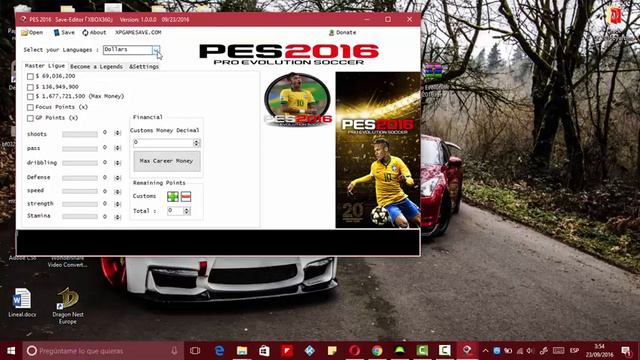
Task: Click the Save toolbar button
Action: (64, 32)
